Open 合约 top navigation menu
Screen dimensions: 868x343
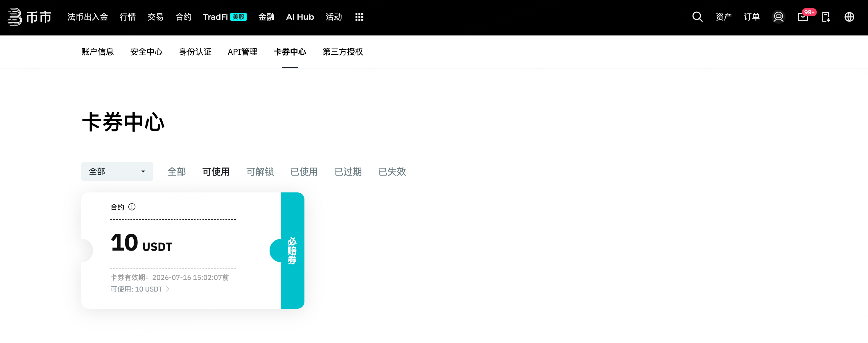tap(183, 17)
